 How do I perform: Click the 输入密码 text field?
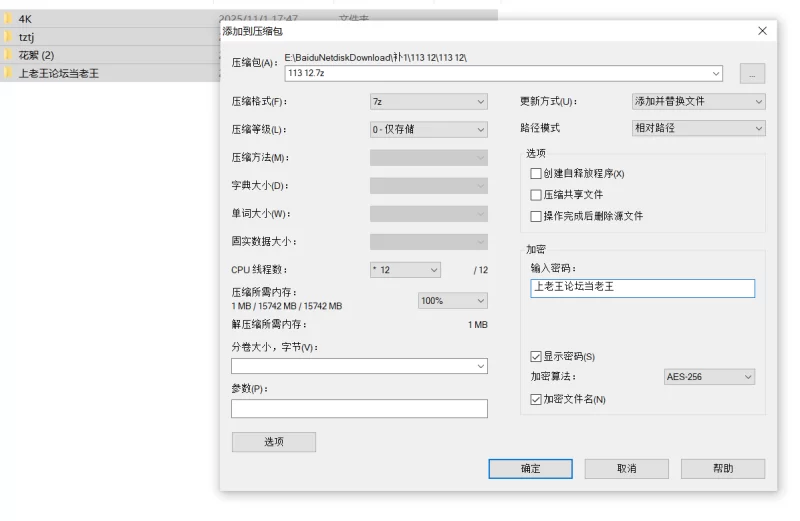(642, 288)
